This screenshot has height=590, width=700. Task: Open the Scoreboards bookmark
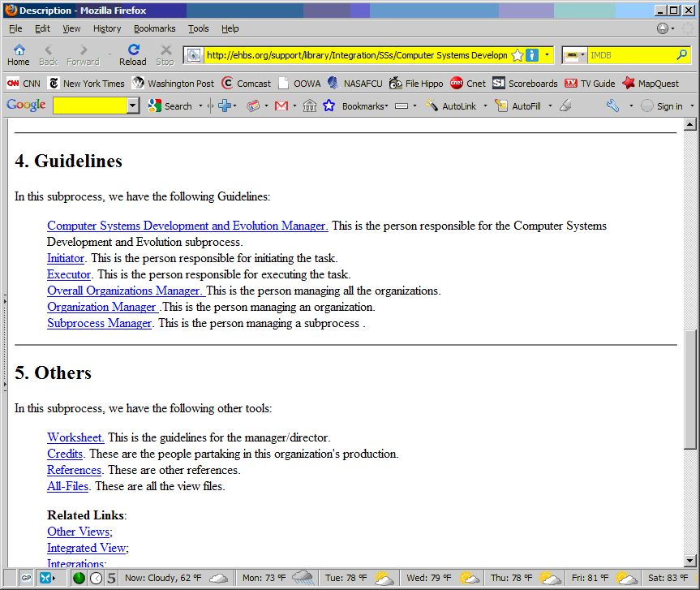(x=525, y=84)
